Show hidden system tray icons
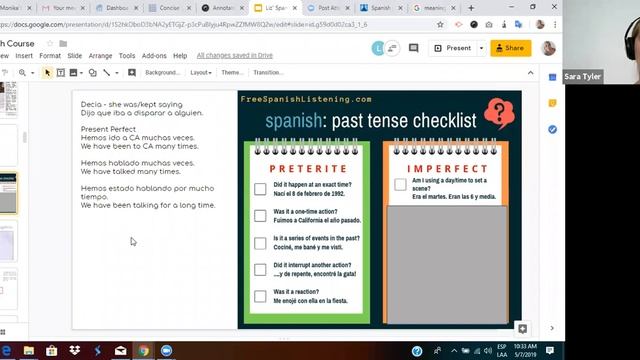The width and height of the screenshot is (640, 360). coord(454,351)
